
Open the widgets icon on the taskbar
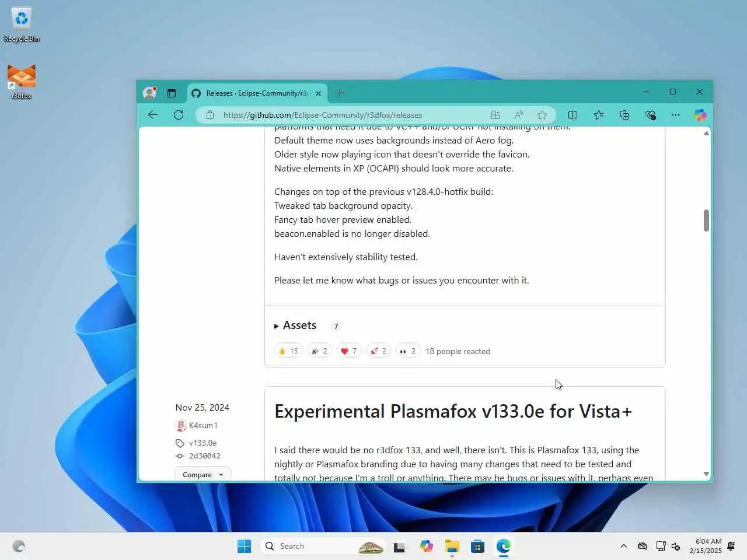click(x=19, y=546)
